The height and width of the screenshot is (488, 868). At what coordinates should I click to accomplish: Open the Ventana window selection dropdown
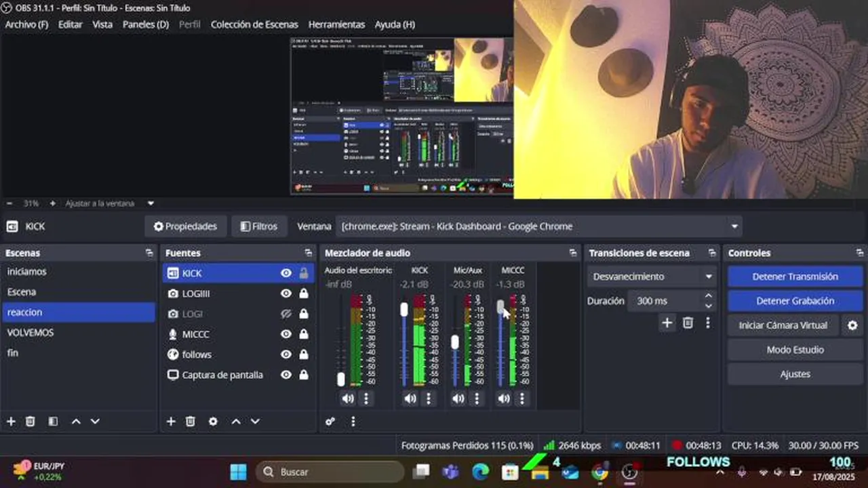[539, 226]
